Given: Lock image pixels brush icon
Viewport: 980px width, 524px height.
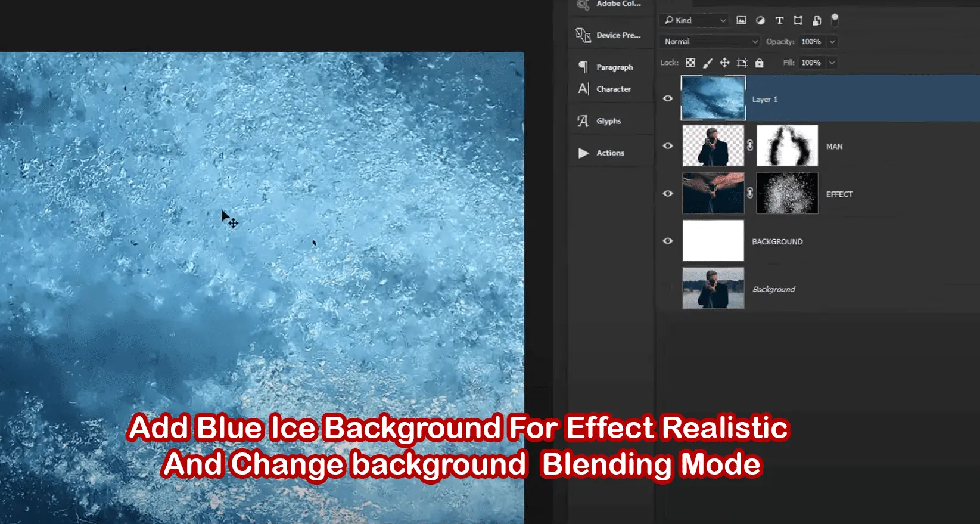Looking at the screenshot, I should [708, 63].
